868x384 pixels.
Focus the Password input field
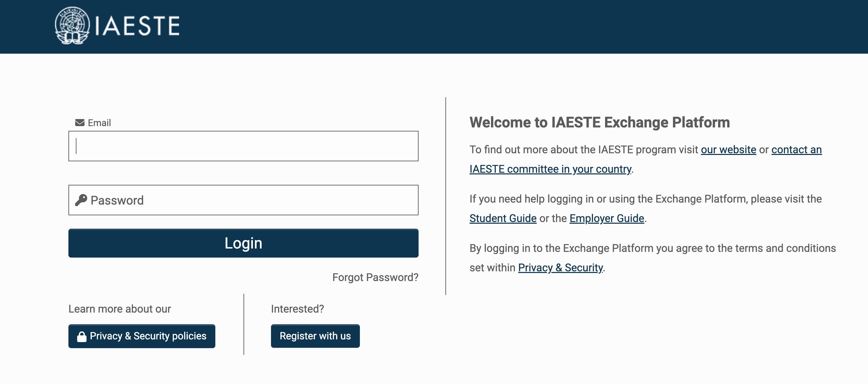(x=243, y=200)
